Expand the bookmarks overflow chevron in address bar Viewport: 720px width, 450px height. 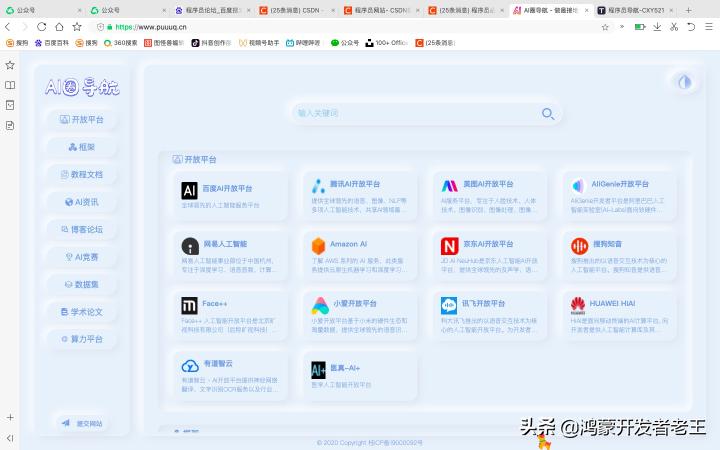(x=622, y=27)
